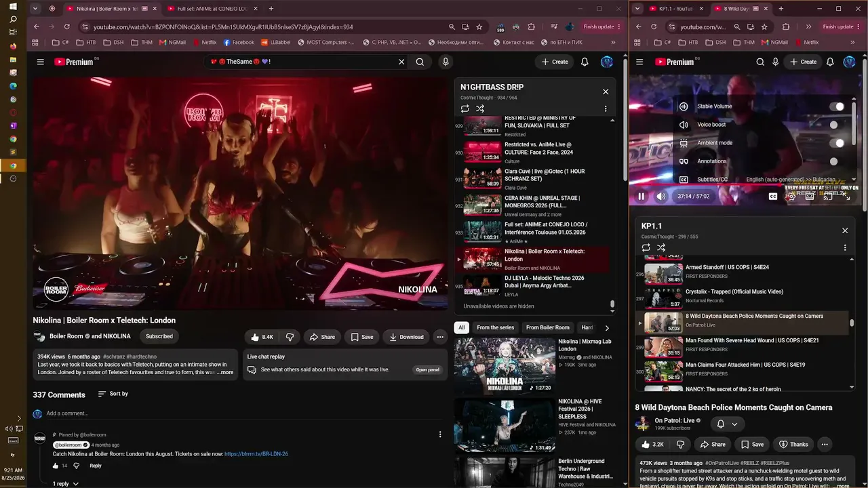Cast the right video to a TV
868x488 pixels.
[x=827, y=197]
